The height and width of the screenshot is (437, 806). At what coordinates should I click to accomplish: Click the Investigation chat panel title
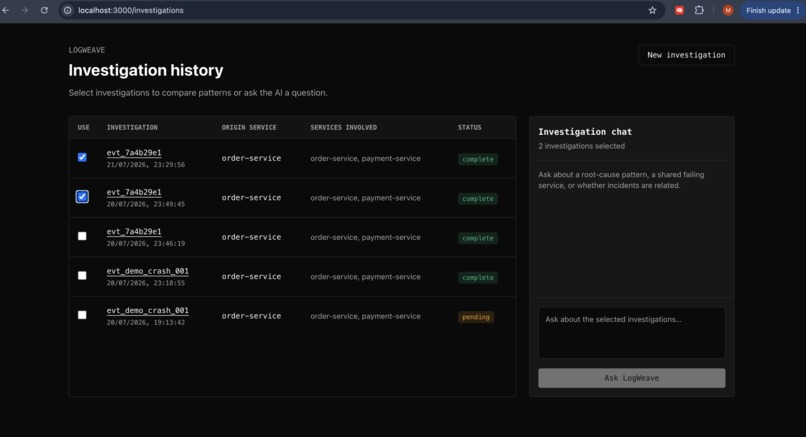coord(585,132)
